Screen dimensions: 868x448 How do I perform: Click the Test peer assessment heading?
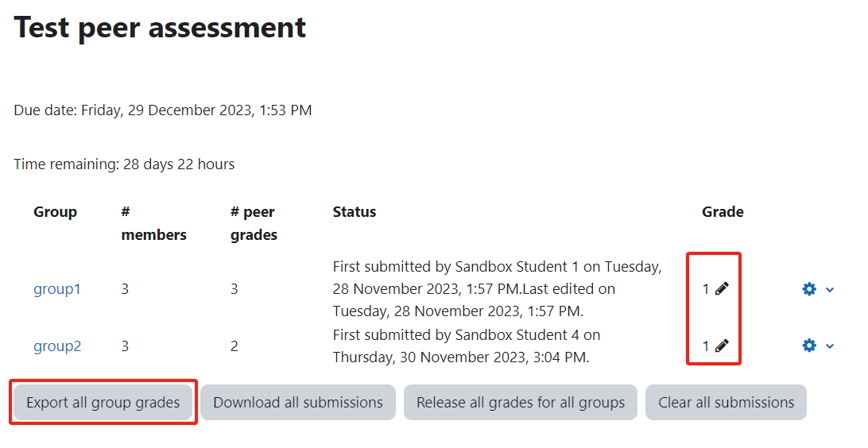point(160,28)
